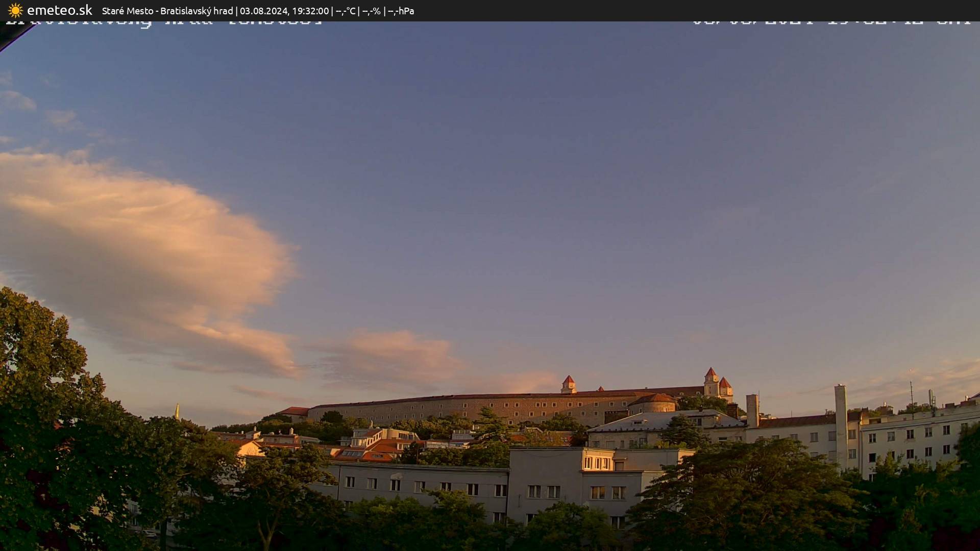
Task: Click the humidity reading --,-%
Action: pyautogui.click(x=371, y=11)
